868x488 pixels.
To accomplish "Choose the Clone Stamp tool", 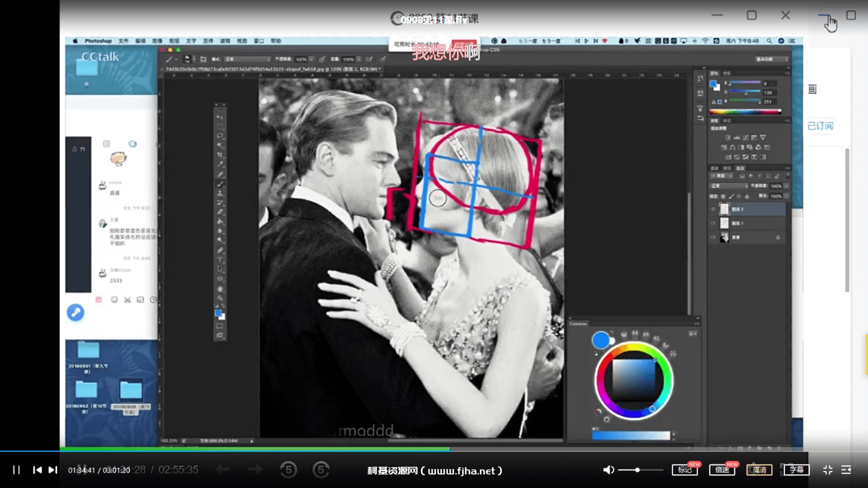I will pos(220,193).
